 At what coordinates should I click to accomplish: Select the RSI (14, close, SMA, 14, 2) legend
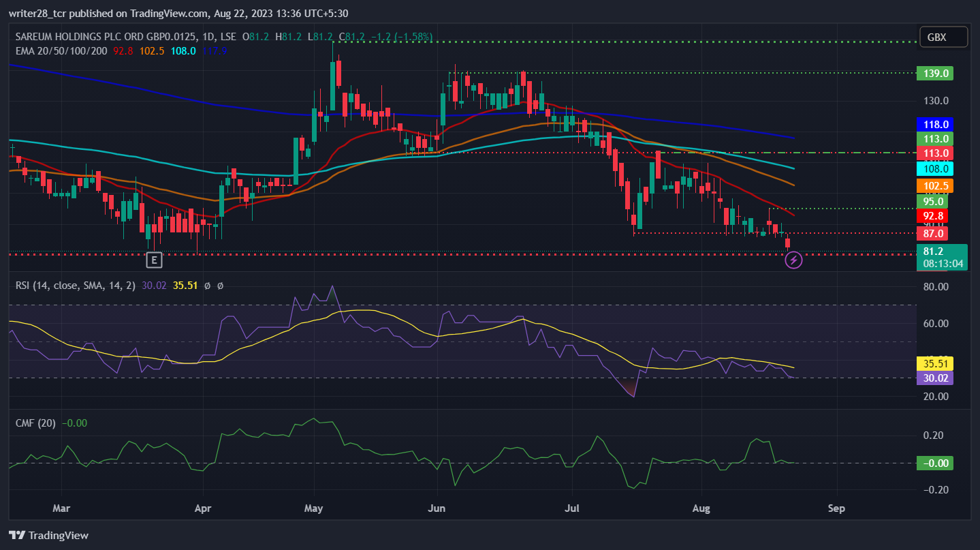(76, 286)
